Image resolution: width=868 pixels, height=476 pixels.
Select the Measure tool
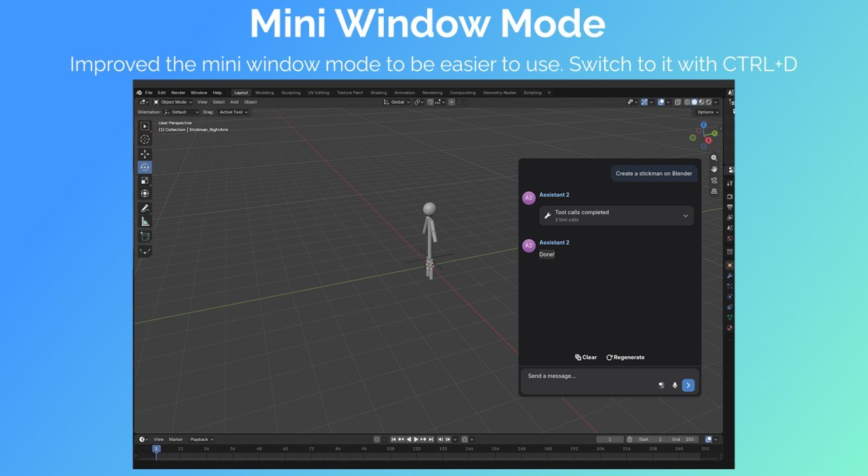tap(144, 221)
